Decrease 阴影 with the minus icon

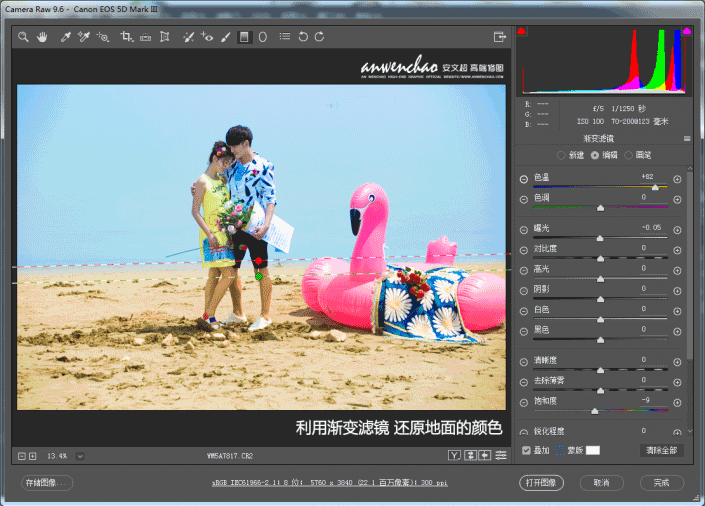(524, 291)
